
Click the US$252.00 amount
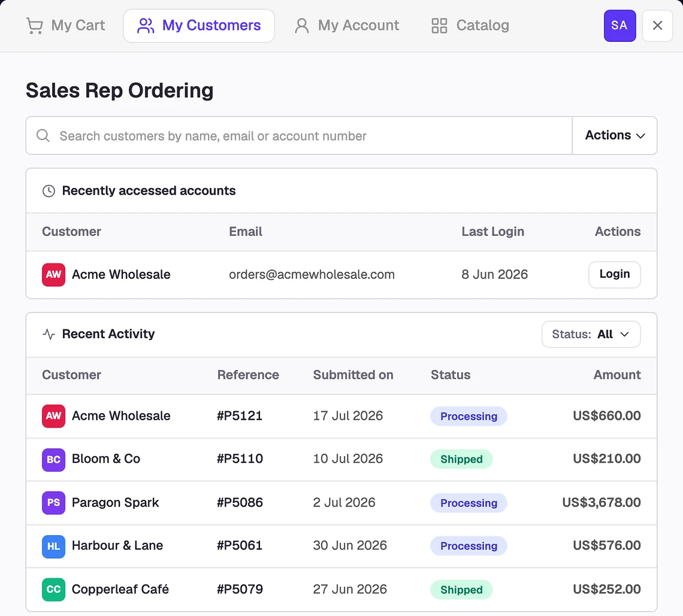click(607, 589)
